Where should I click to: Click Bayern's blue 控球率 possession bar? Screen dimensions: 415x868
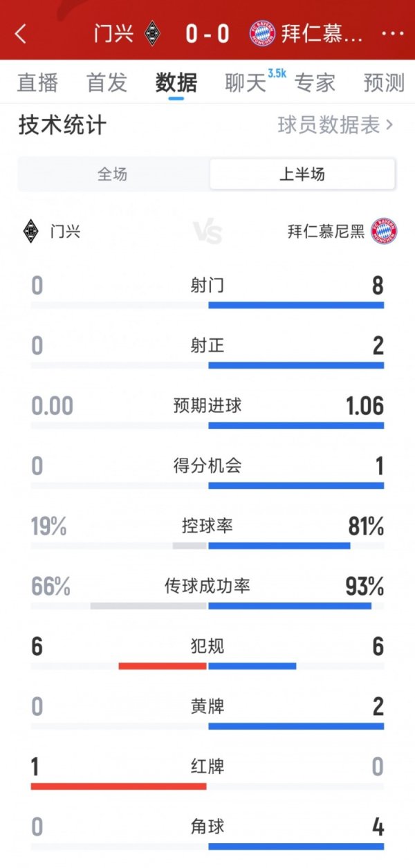tap(279, 546)
